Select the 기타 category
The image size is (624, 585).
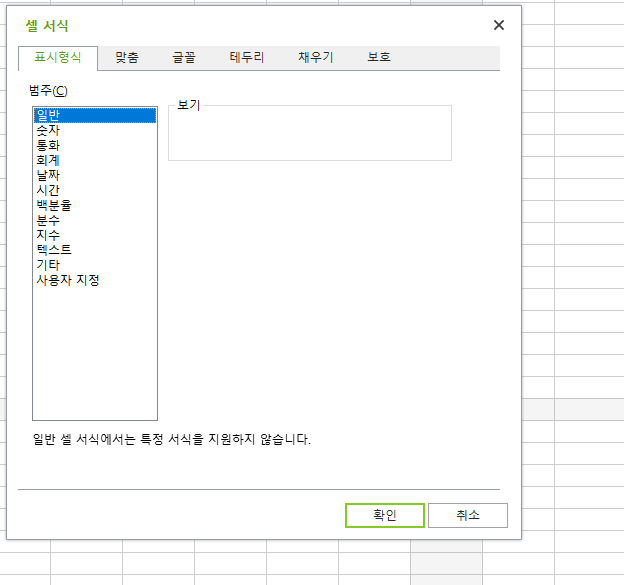tap(95, 265)
